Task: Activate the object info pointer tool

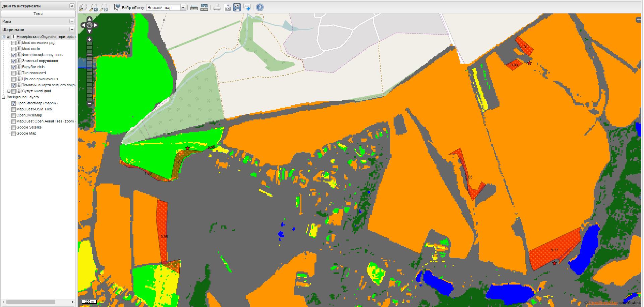Action: [x=116, y=7]
